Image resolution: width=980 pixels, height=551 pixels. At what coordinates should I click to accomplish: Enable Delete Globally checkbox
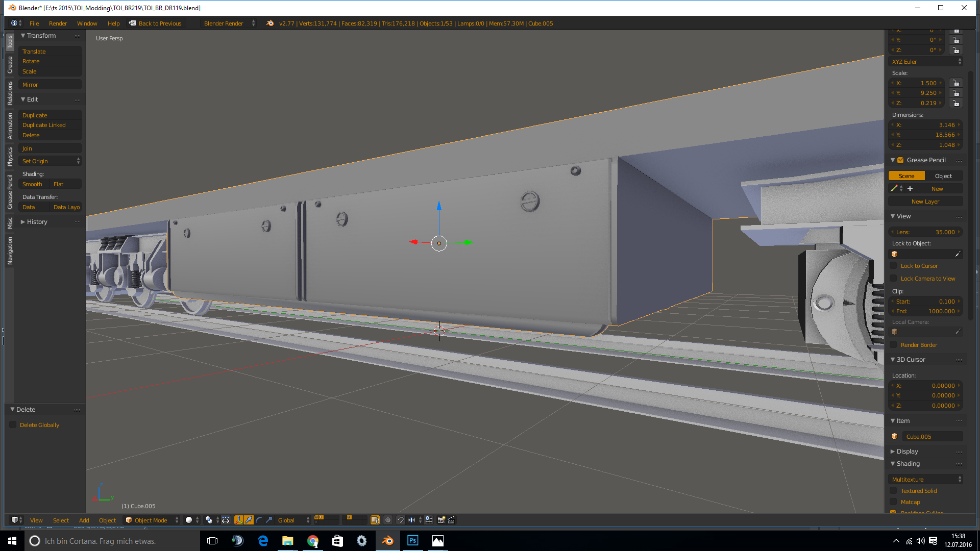point(13,425)
